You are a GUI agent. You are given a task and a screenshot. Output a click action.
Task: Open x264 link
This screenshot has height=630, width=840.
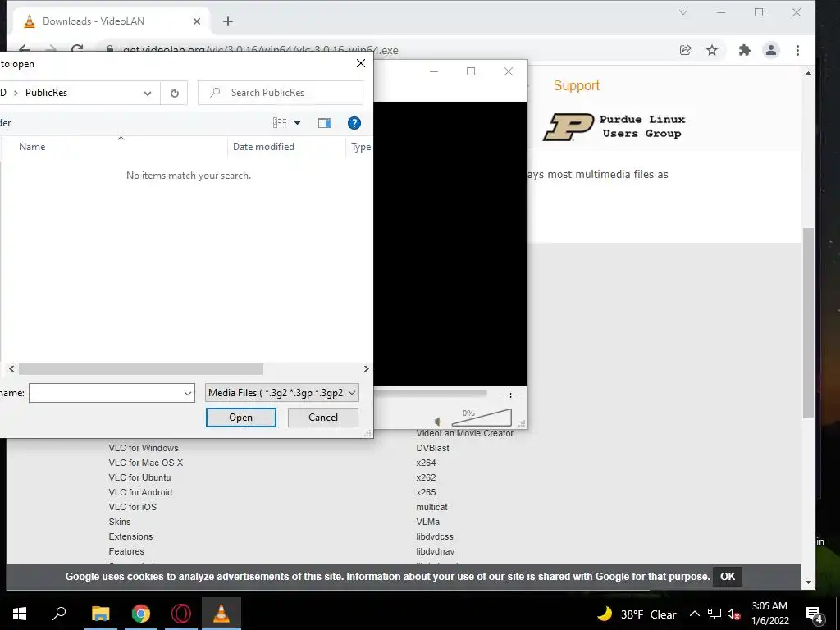pyautogui.click(x=426, y=463)
